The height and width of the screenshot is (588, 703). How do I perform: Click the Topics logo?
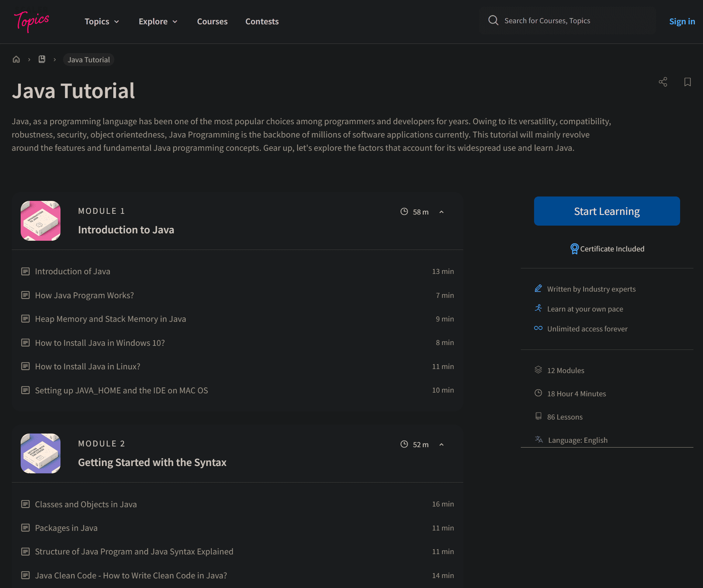(x=32, y=21)
